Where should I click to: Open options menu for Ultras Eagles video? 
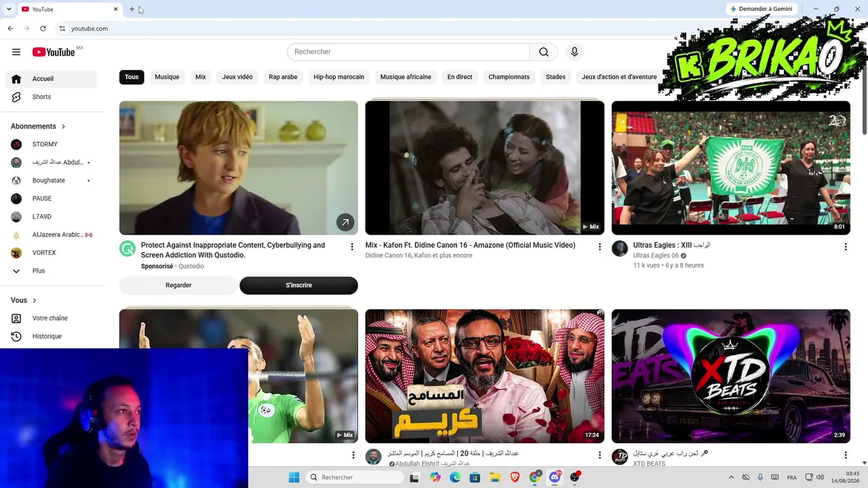point(846,247)
